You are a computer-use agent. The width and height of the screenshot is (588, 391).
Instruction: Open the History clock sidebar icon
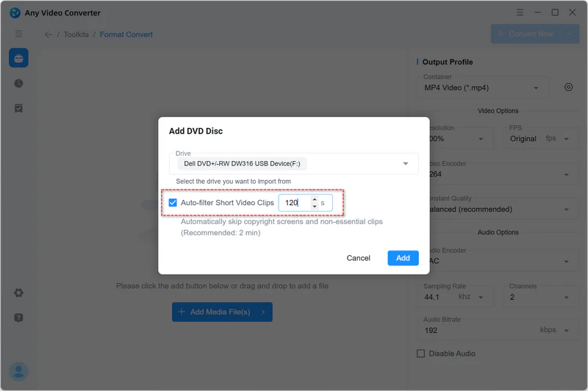[19, 83]
